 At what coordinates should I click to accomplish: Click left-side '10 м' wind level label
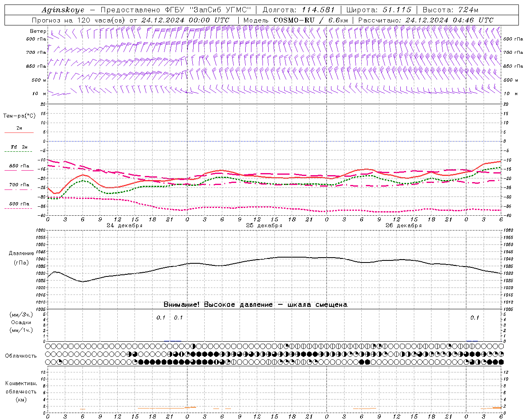pos(39,94)
